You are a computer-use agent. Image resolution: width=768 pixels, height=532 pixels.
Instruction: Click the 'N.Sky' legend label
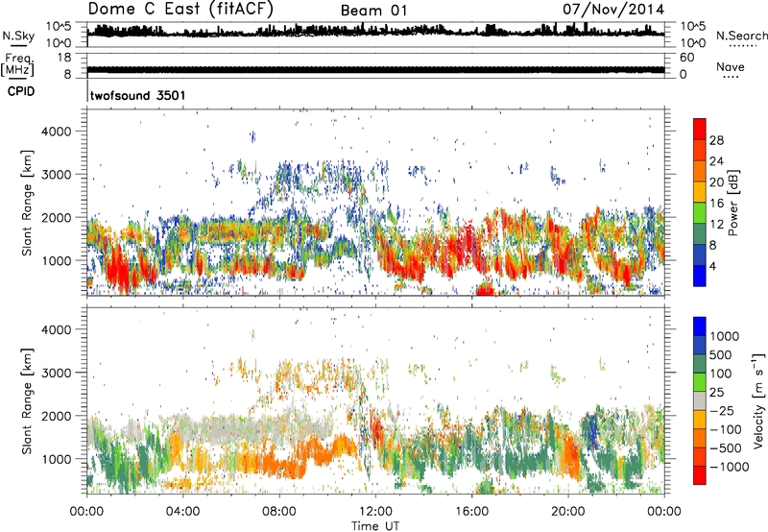(x=18, y=36)
